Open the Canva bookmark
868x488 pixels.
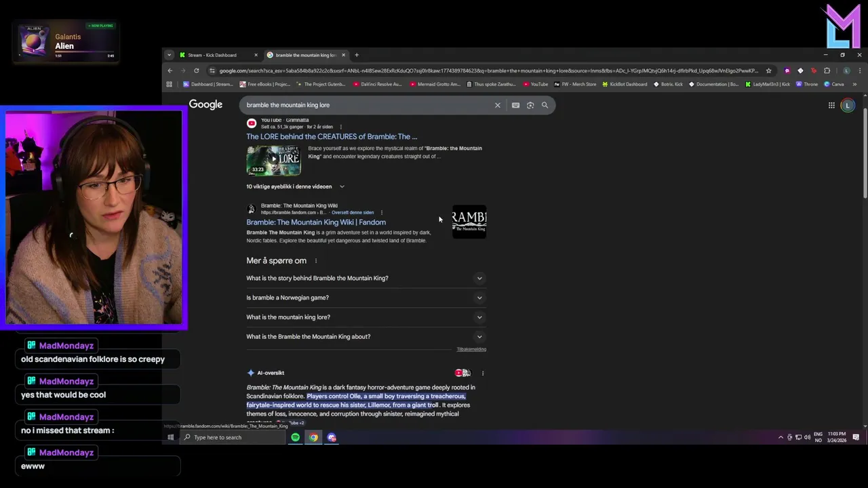click(x=833, y=84)
